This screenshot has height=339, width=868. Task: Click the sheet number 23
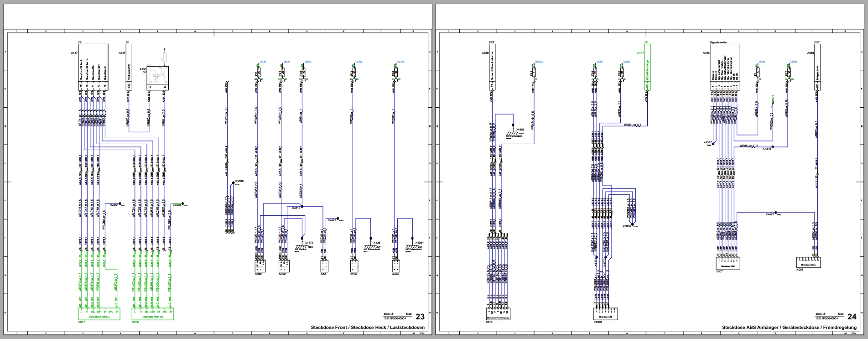pyautogui.click(x=420, y=317)
